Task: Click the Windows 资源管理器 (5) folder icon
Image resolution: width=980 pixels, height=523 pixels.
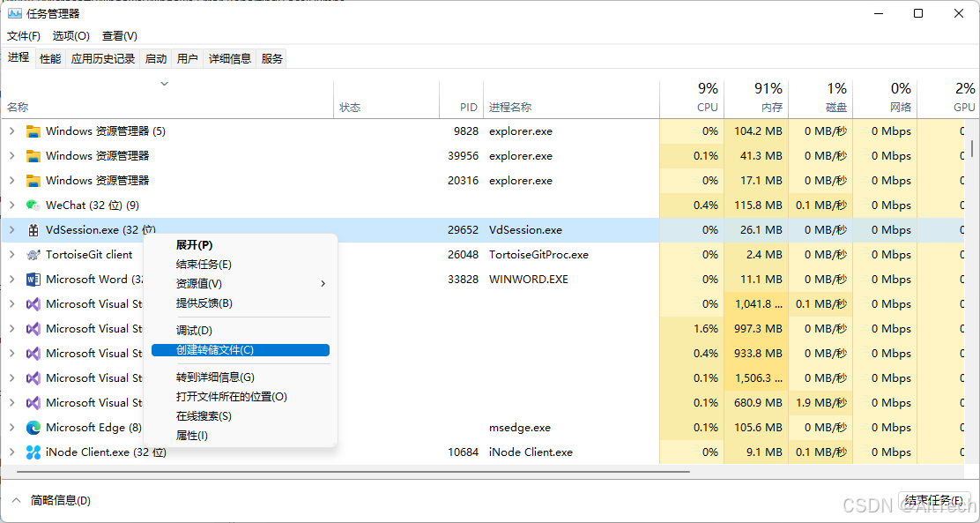Action: pos(33,131)
